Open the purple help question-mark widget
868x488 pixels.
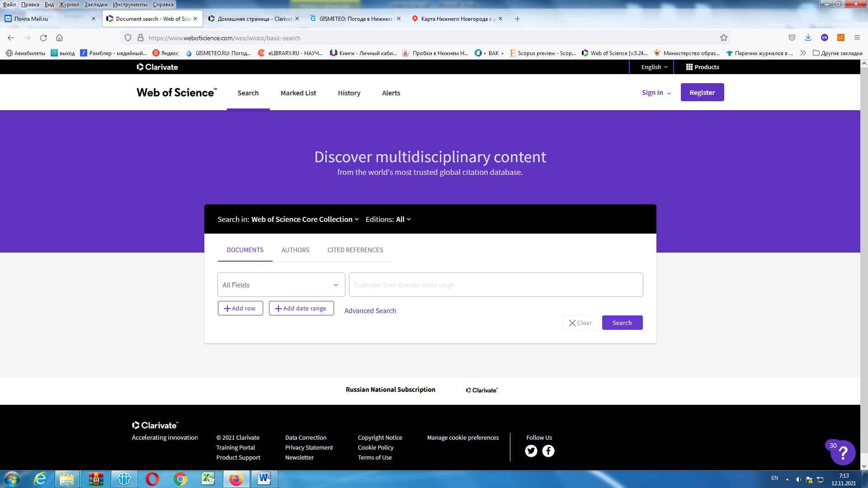coord(843,453)
